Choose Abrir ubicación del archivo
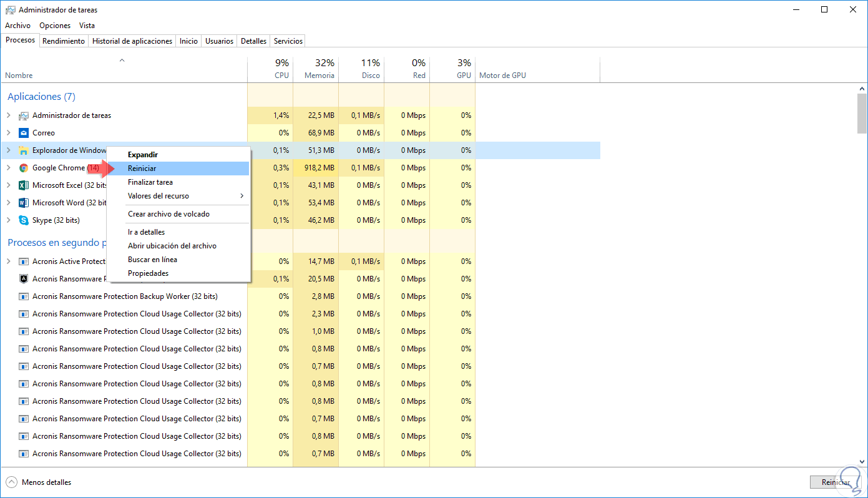 178,246
